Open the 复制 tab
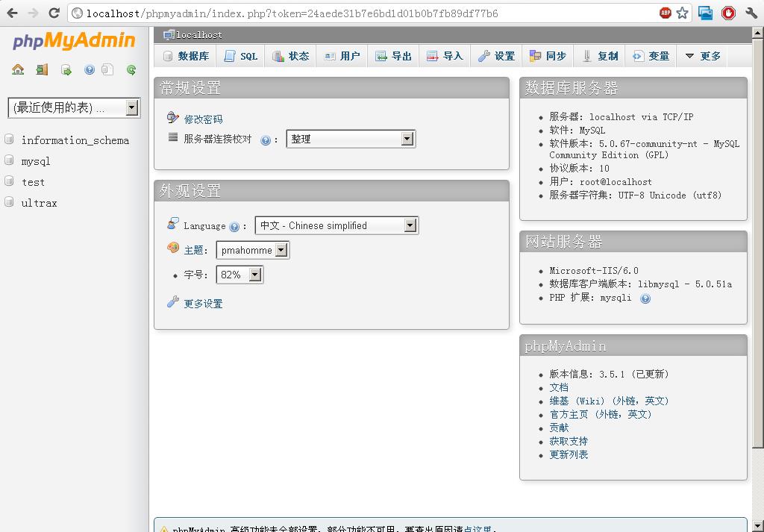This screenshot has width=764, height=532. pyautogui.click(x=600, y=56)
